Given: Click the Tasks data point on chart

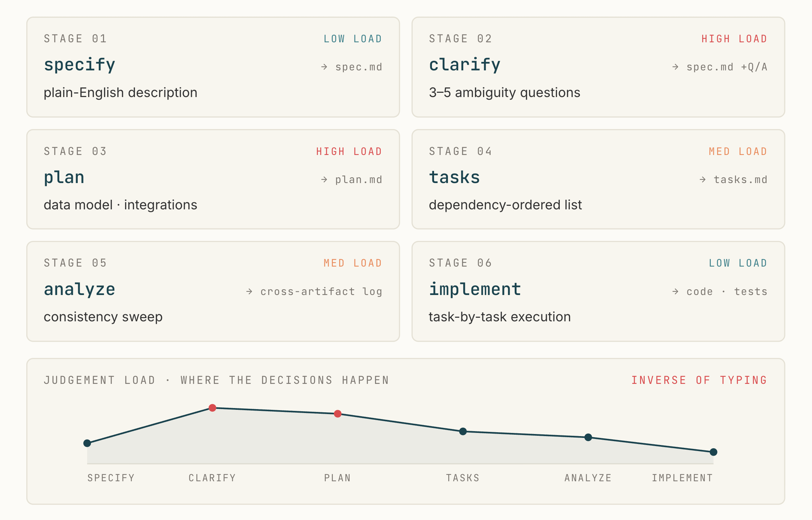Looking at the screenshot, I should (x=463, y=431).
